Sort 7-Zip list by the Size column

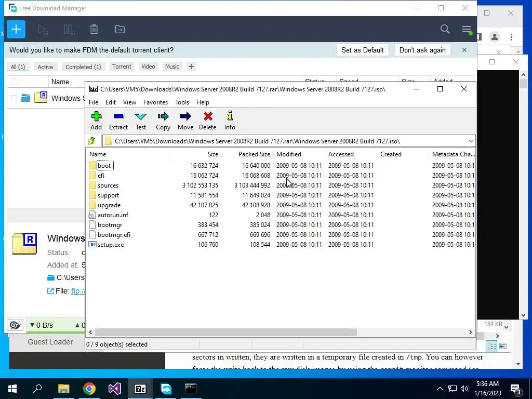coord(195,154)
